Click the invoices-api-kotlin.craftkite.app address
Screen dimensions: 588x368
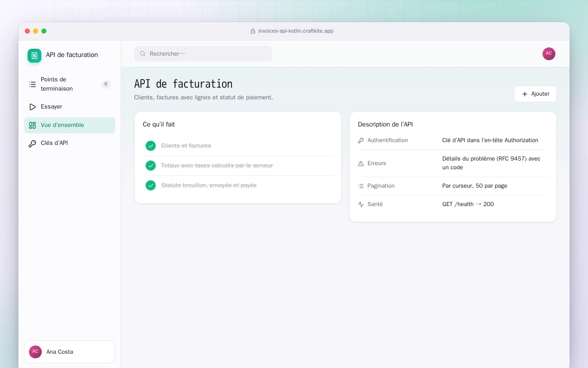[296, 31]
